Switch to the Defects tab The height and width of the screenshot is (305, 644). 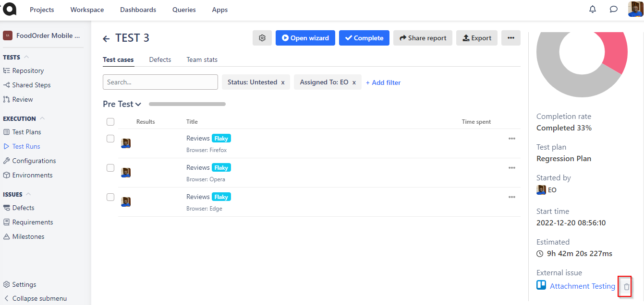click(160, 59)
